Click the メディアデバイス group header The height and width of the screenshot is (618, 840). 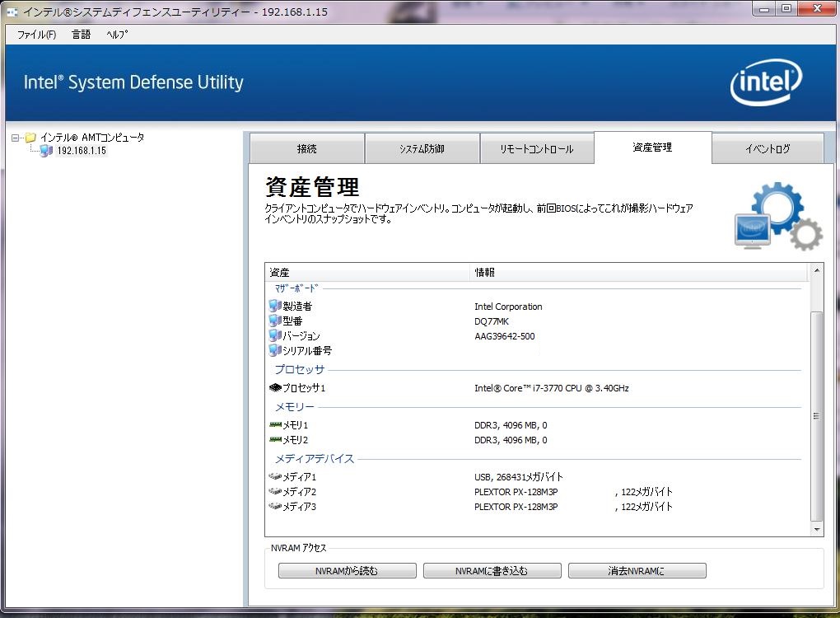pyautogui.click(x=315, y=459)
